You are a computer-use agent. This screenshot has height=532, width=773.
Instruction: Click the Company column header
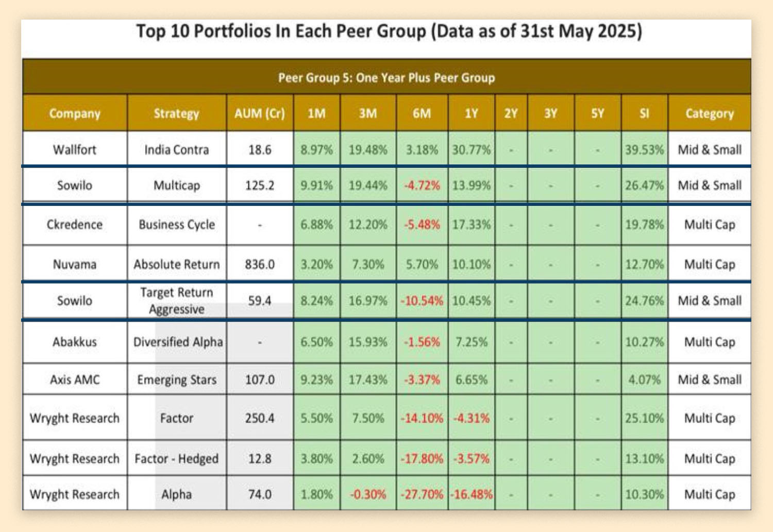coord(75,113)
